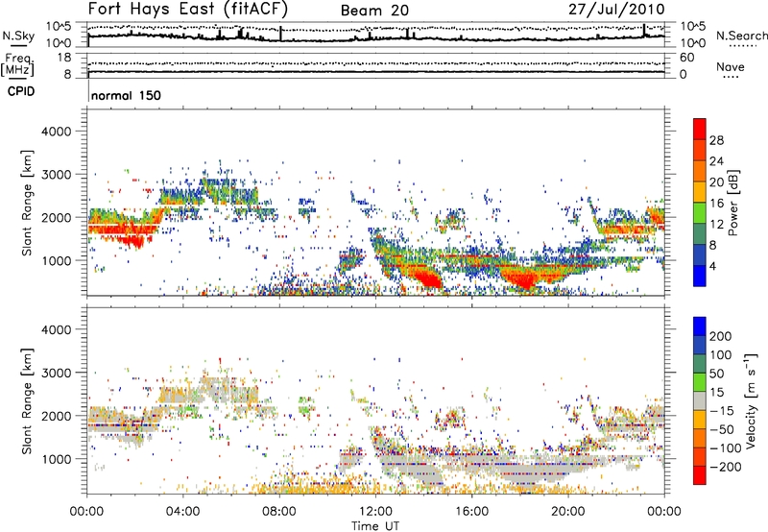Click the '4000' label on power panel axis

click(x=56, y=132)
